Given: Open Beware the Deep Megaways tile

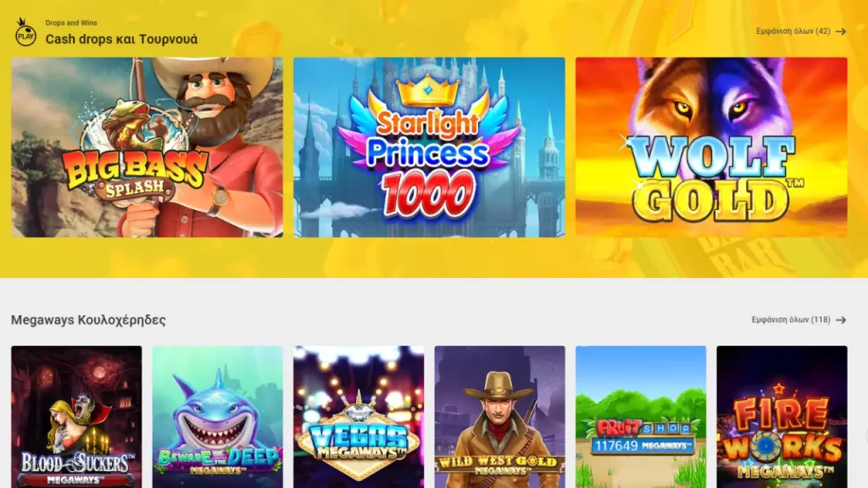Looking at the screenshot, I should 218,417.
